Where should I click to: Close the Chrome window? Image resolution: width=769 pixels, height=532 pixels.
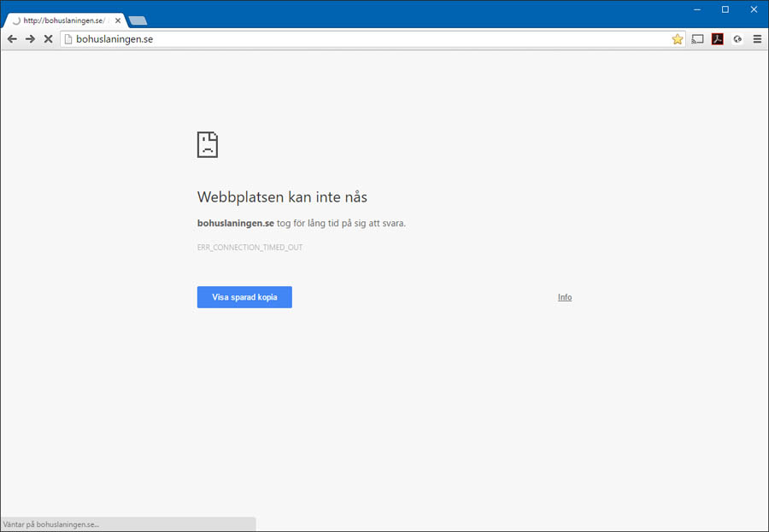[754, 9]
